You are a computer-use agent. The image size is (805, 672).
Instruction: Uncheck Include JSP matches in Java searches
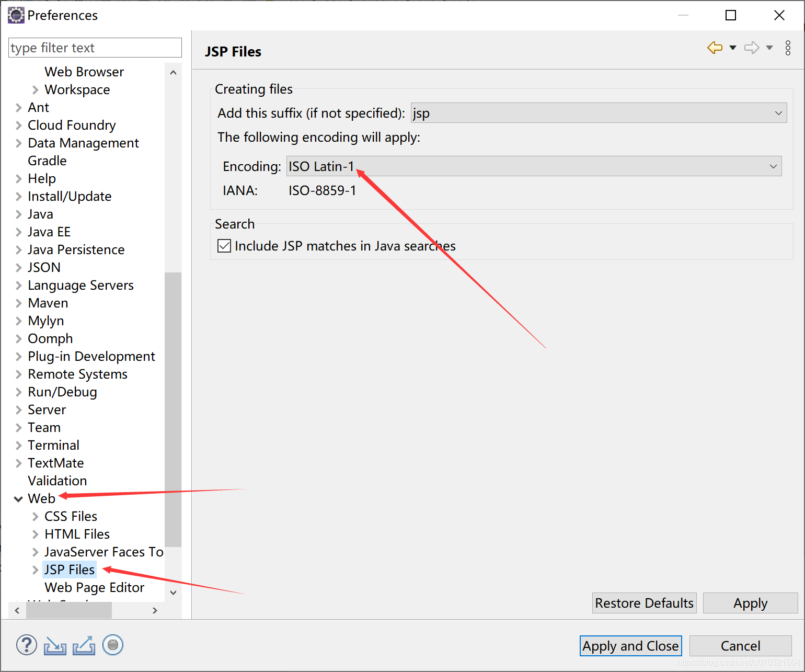click(224, 245)
